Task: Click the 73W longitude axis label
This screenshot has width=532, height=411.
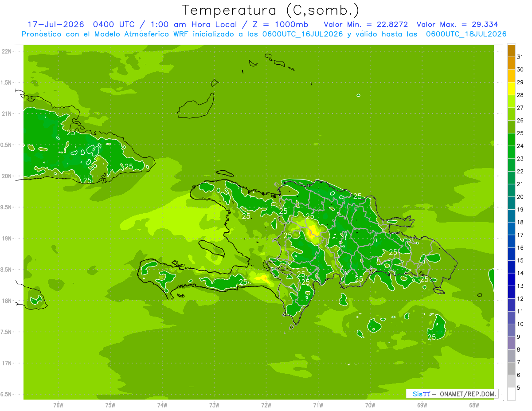Action: tap(214, 405)
